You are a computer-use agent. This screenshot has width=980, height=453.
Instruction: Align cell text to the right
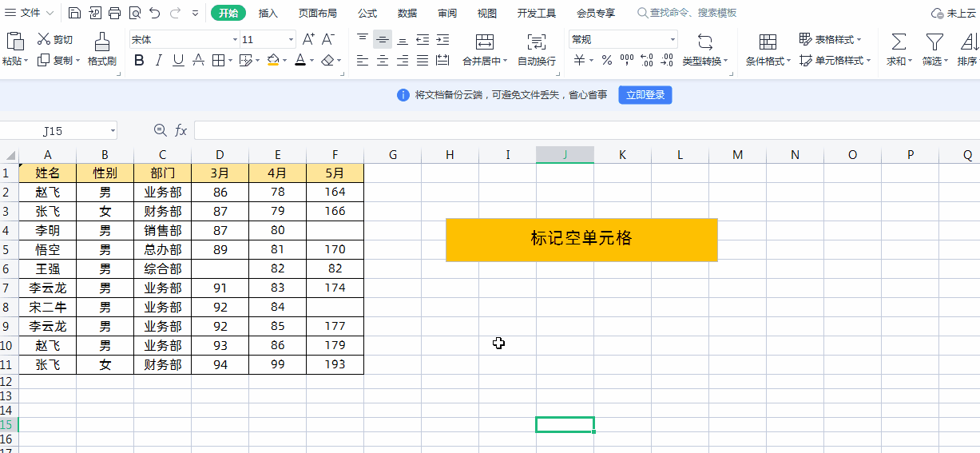tap(403, 60)
